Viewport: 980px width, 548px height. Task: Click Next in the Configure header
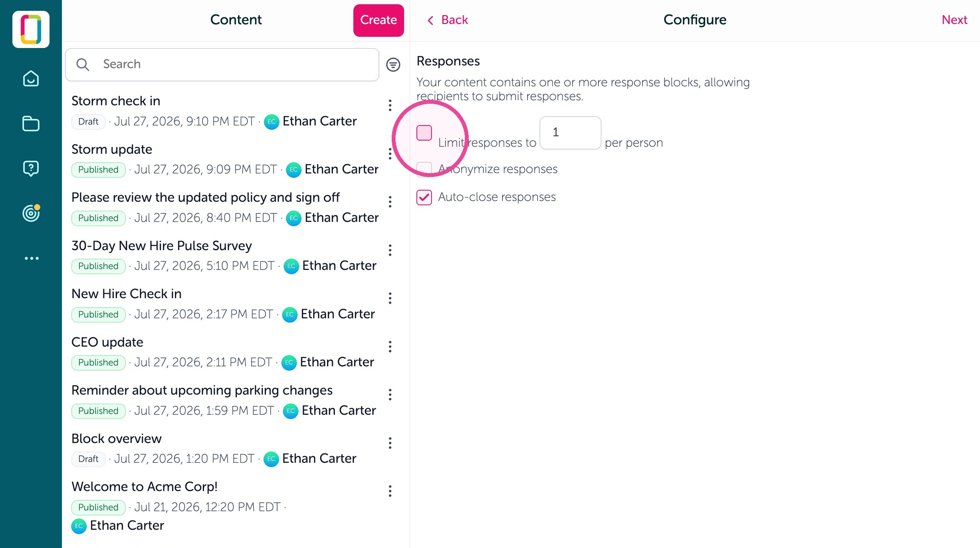click(x=954, y=20)
